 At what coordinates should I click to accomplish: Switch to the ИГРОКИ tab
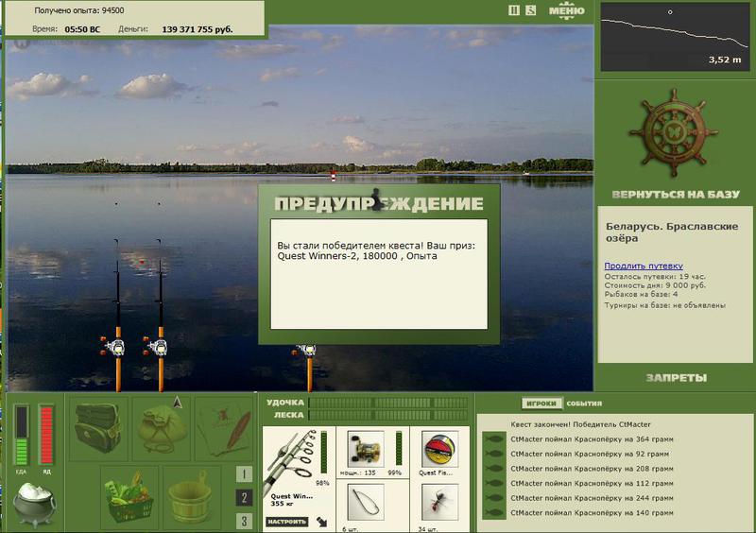pyautogui.click(x=541, y=404)
